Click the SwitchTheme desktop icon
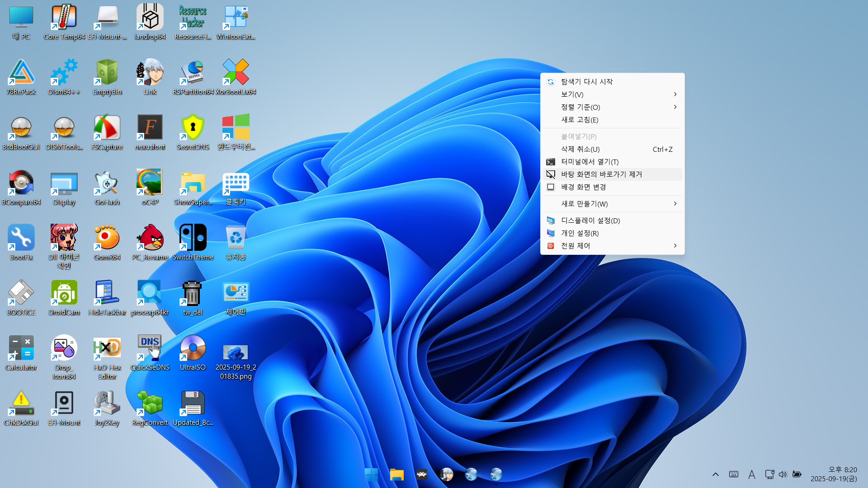This screenshot has height=488, width=868. tap(193, 238)
